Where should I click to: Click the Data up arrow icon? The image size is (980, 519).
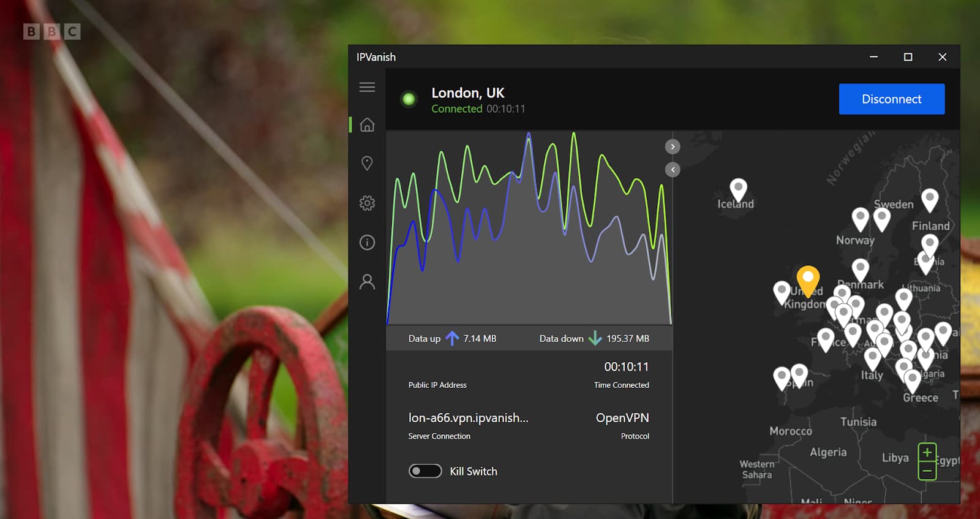(452, 338)
